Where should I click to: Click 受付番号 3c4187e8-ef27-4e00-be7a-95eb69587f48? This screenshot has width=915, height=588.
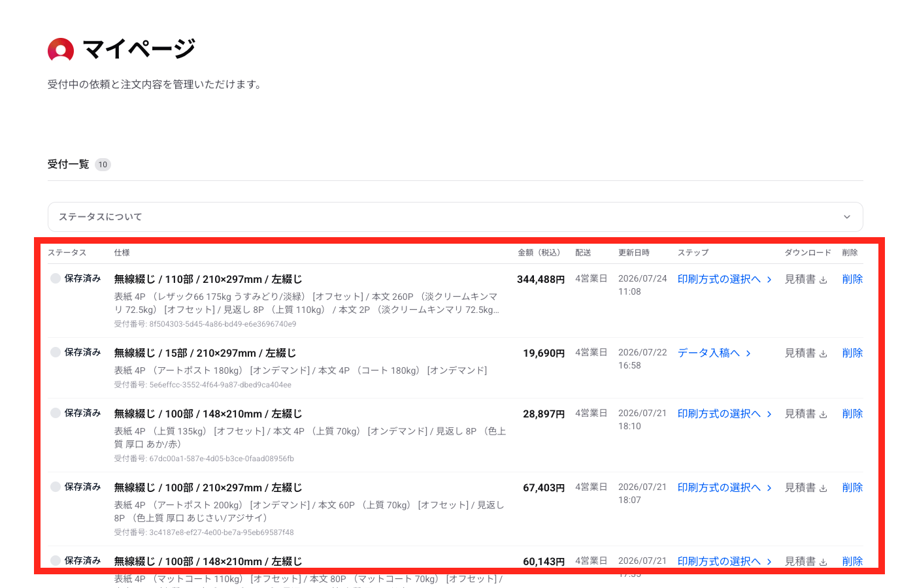tap(204, 532)
